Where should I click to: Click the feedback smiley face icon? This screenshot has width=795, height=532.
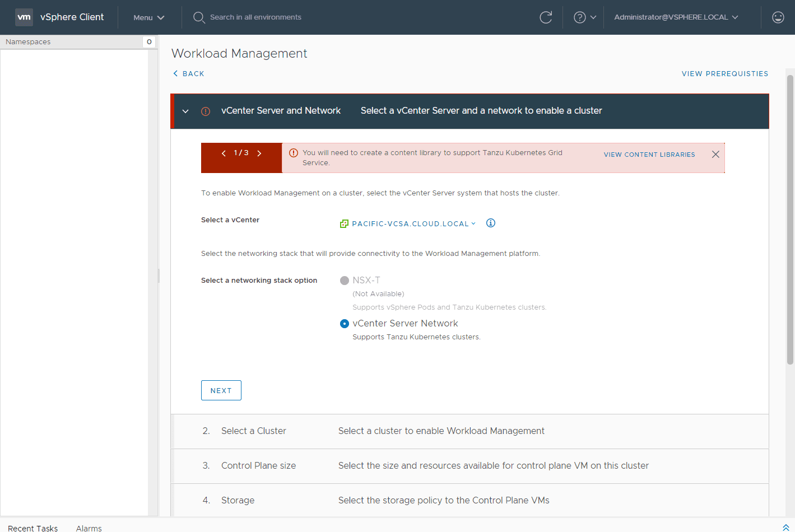(778, 17)
